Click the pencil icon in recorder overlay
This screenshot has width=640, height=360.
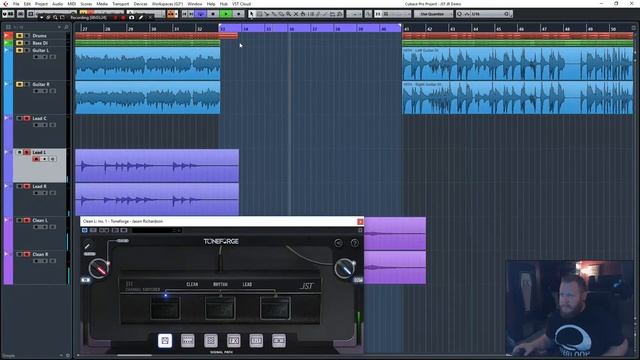coord(140,18)
